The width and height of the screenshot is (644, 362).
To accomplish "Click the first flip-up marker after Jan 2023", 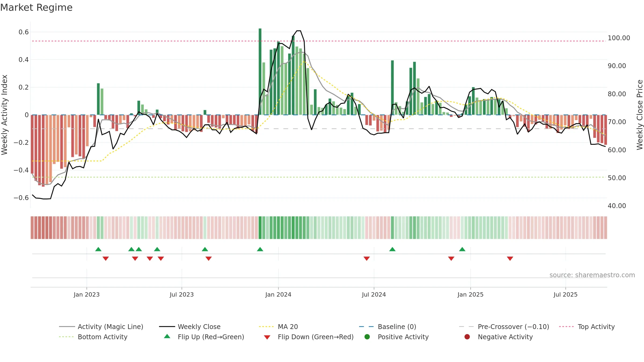I will coord(98,249).
